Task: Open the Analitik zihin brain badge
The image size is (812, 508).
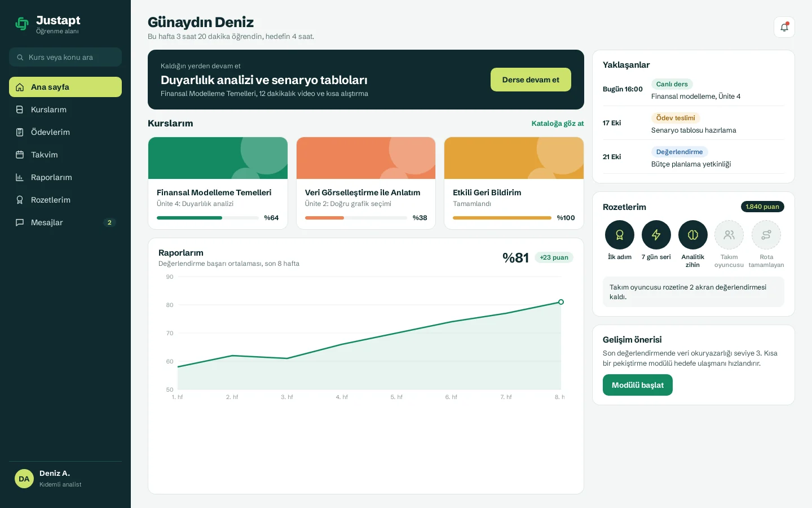Action: click(x=693, y=235)
